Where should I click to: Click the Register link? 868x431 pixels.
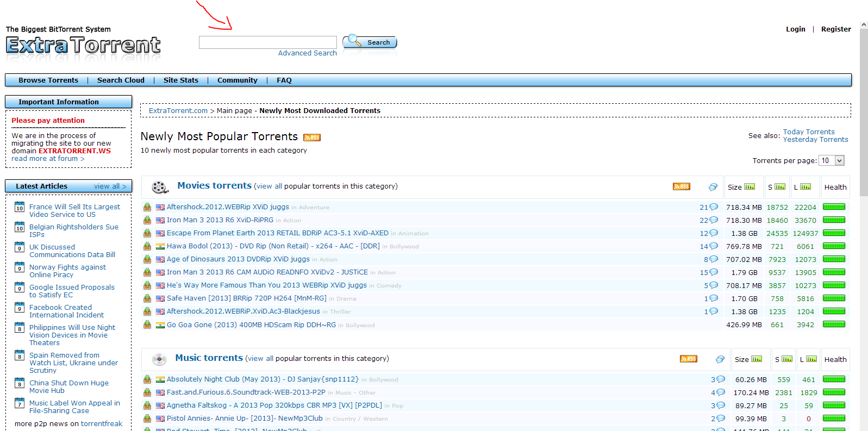click(836, 29)
